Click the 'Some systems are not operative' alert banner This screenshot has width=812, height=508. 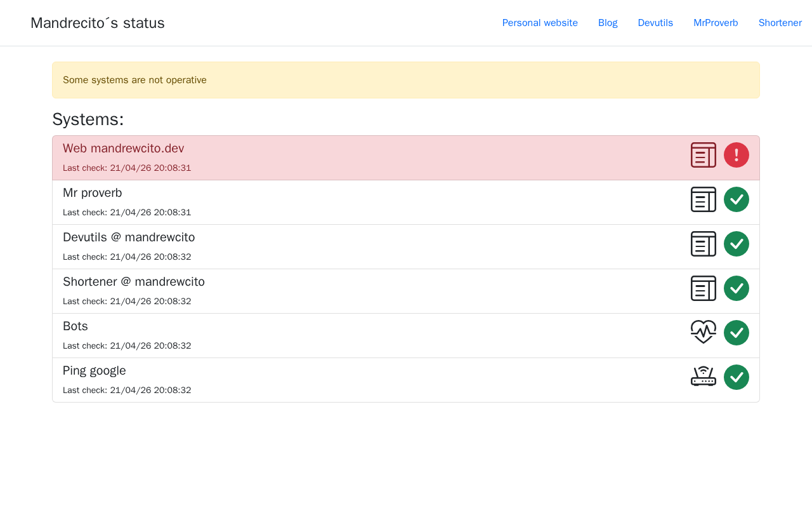[x=406, y=80]
